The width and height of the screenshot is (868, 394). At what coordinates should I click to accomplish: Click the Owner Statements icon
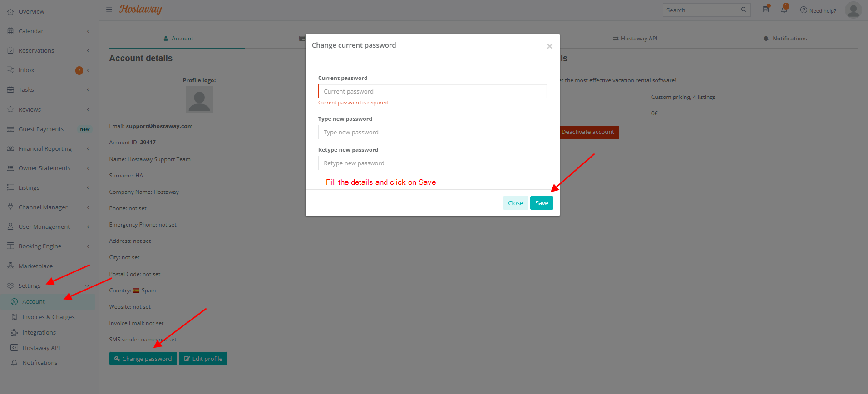(10, 168)
